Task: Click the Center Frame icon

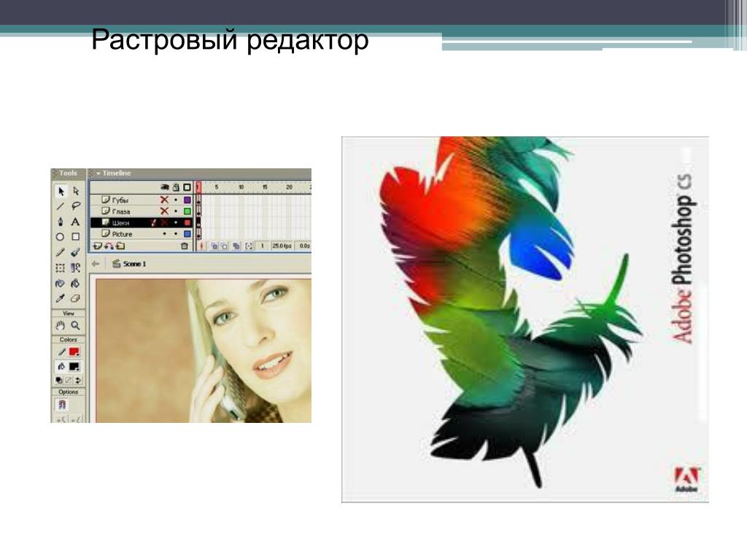Action: click(x=201, y=246)
